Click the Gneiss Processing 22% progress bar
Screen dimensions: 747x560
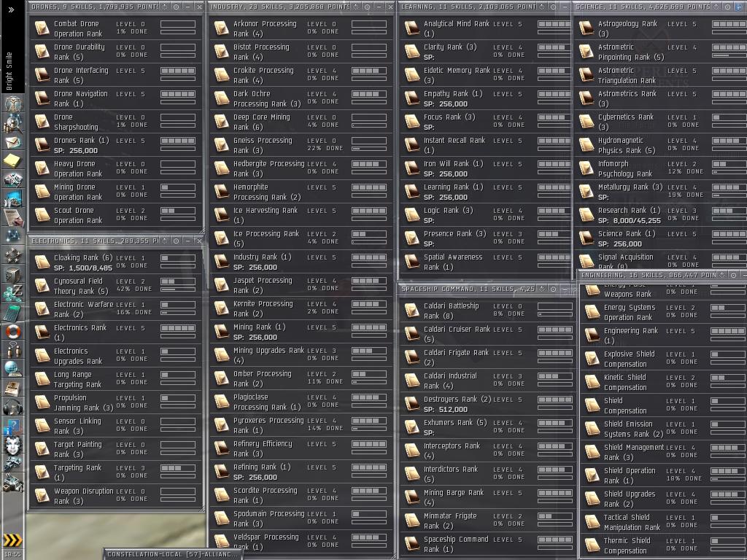tap(369, 149)
